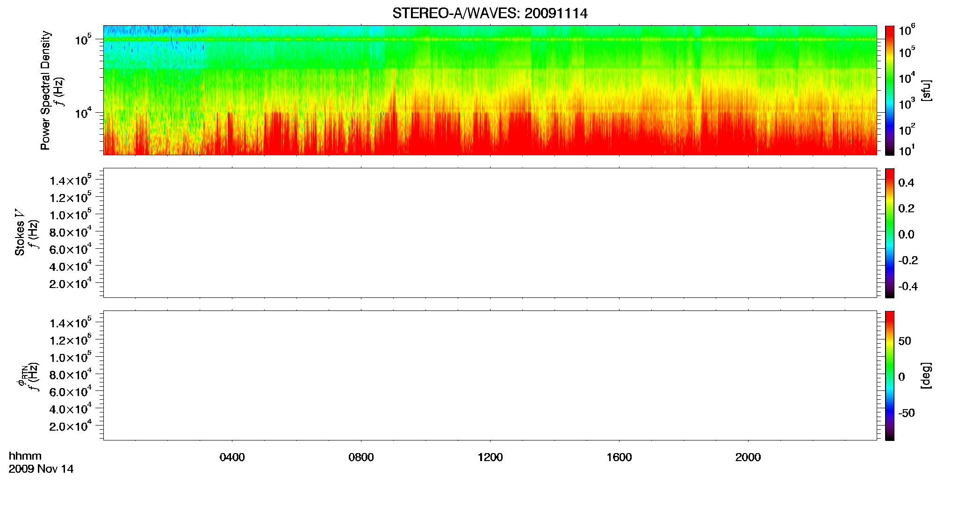Click the 0400 time axis label

pos(232,457)
